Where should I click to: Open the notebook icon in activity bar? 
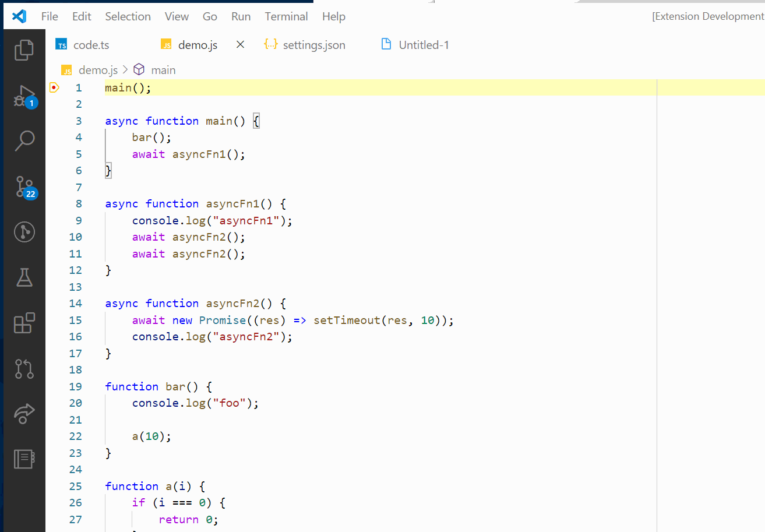click(24, 459)
